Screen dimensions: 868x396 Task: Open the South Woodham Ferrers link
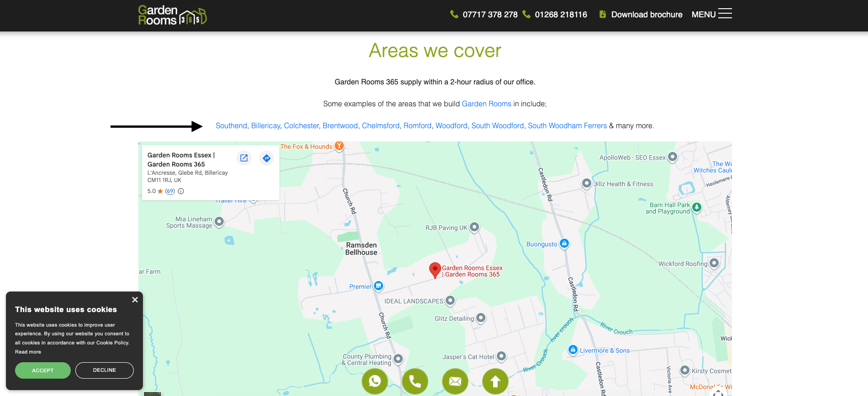[x=567, y=126]
